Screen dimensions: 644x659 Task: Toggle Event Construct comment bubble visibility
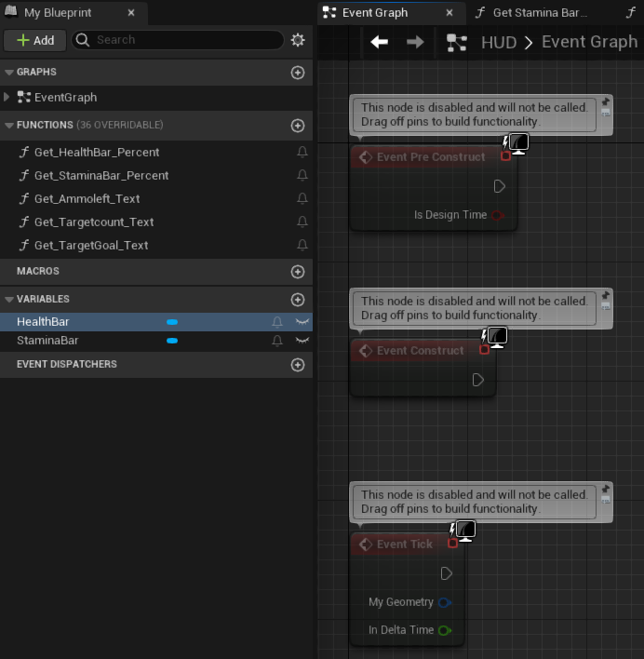pyautogui.click(x=605, y=306)
